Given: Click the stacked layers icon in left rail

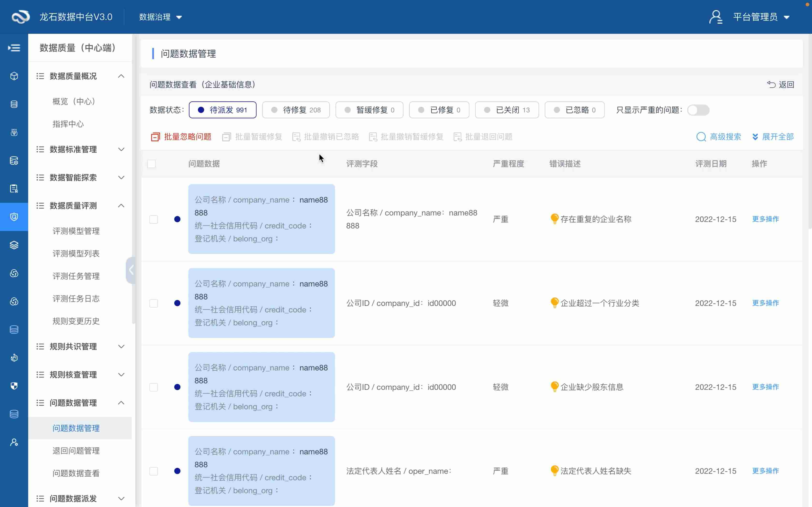Looking at the screenshot, I should pos(14,245).
